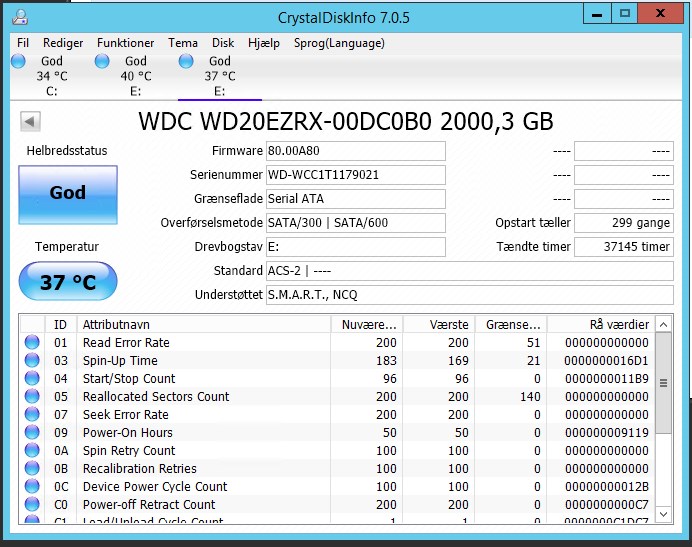
Task: Minimize the CrystalDiskInfo window
Action: [597, 14]
